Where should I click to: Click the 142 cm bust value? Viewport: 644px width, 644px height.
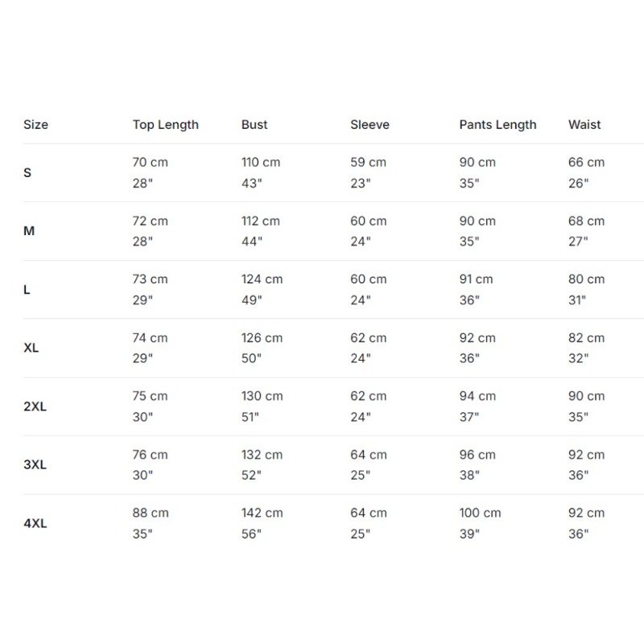[262, 513]
